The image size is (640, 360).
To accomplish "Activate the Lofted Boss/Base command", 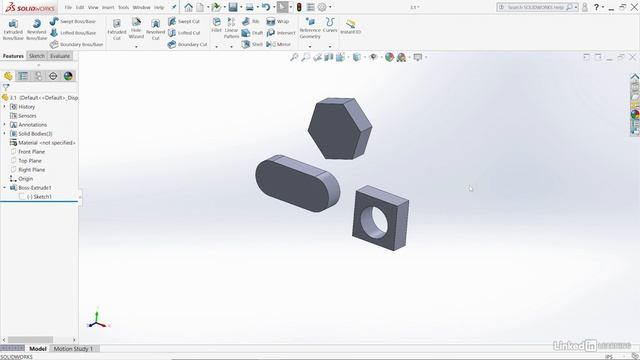I will (73, 33).
